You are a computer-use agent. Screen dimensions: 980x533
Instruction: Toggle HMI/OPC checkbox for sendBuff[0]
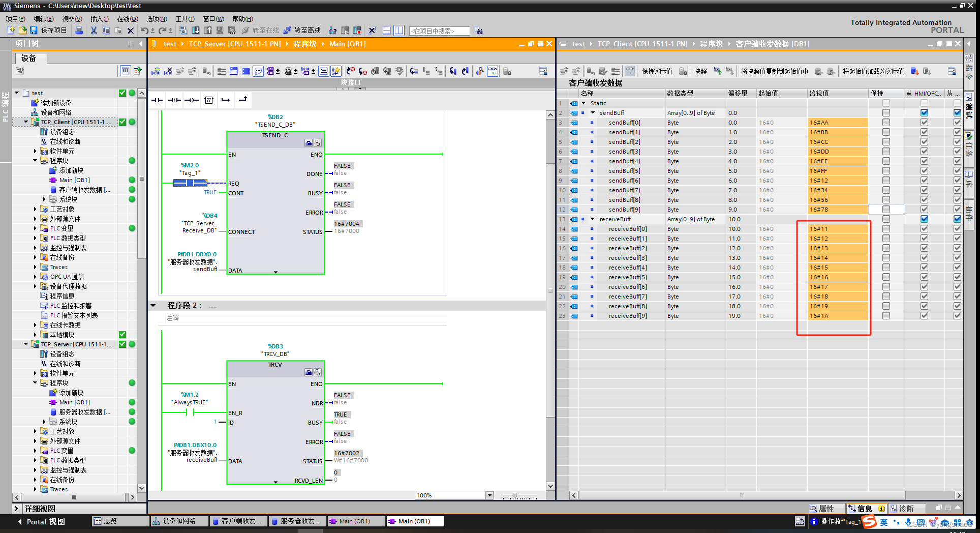point(924,123)
